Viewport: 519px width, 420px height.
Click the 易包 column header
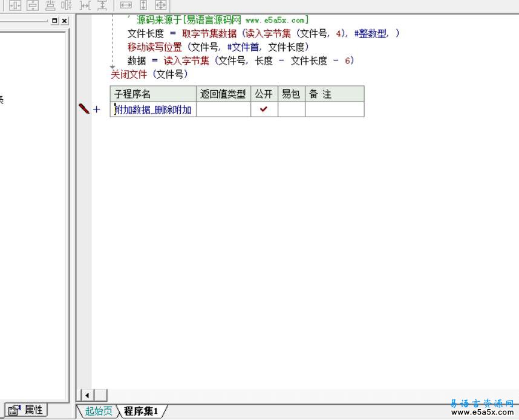[292, 94]
